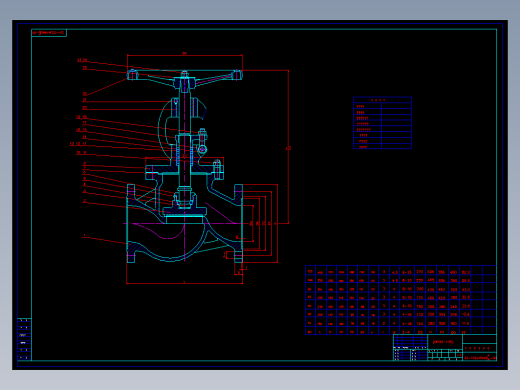This screenshot has width=520, height=390.
Task: Click the left grip of the handwheel rim
Action: click(x=132, y=75)
